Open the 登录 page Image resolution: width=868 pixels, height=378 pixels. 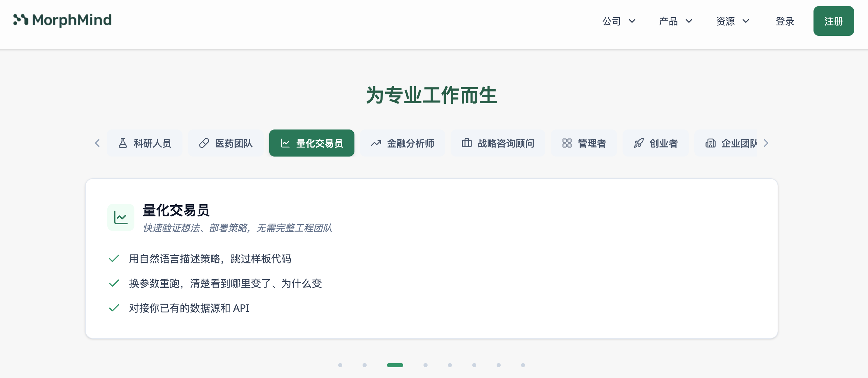coord(785,21)
